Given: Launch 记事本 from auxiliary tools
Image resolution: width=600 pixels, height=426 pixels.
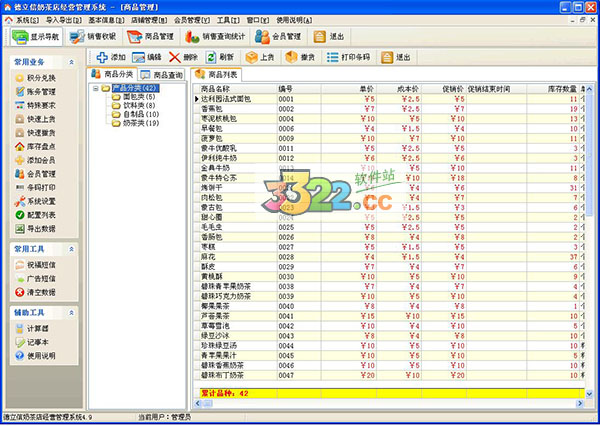Looking at the screenshot, I should (x=32, y=342).
